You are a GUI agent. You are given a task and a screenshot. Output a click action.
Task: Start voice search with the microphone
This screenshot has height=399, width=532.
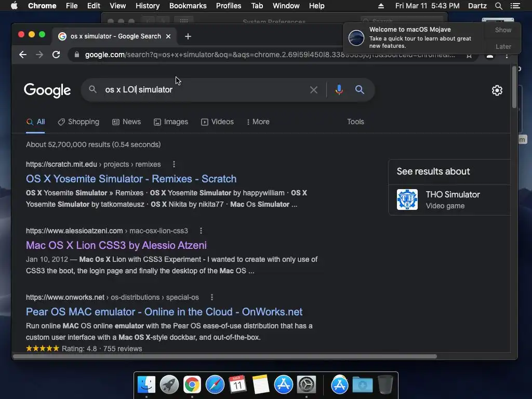[x=339, y=90]
